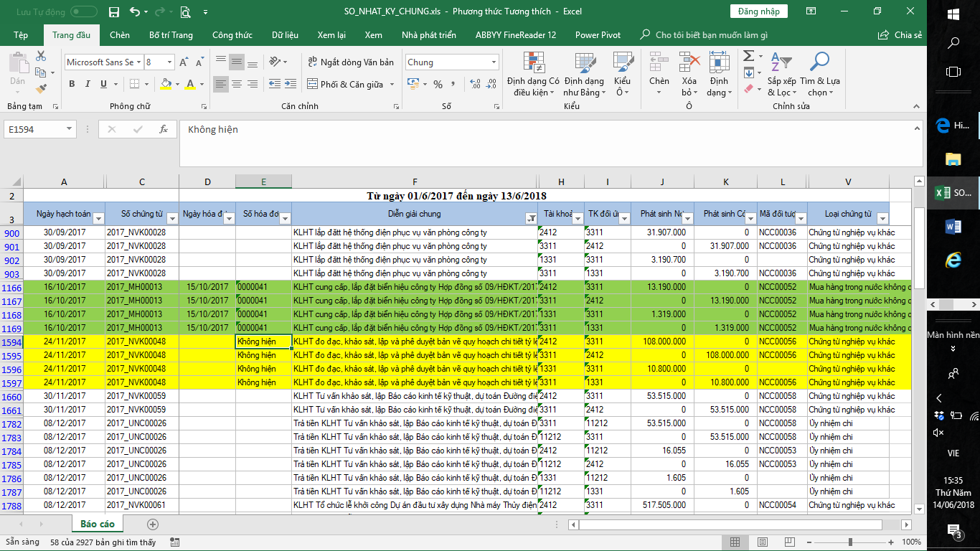
Task: Open the font size dropdown showing 8
Action: click(169, 62)
